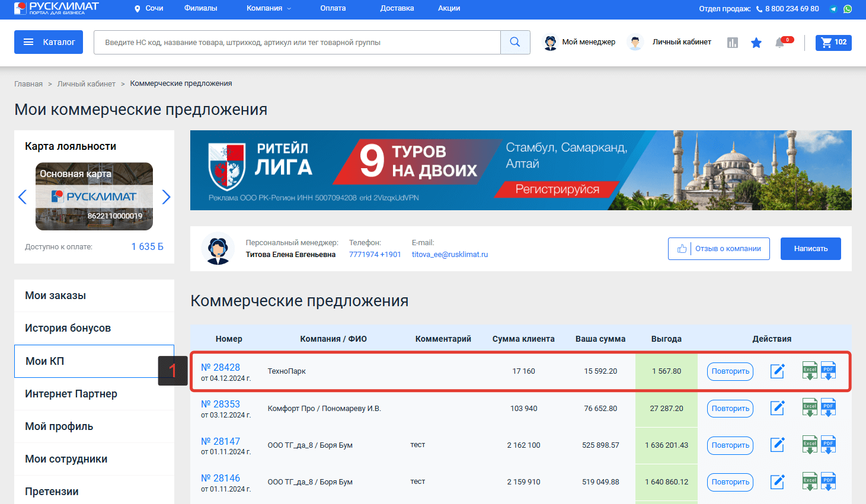
Task: Open offer link № 28146
Action: pos(221,478)
